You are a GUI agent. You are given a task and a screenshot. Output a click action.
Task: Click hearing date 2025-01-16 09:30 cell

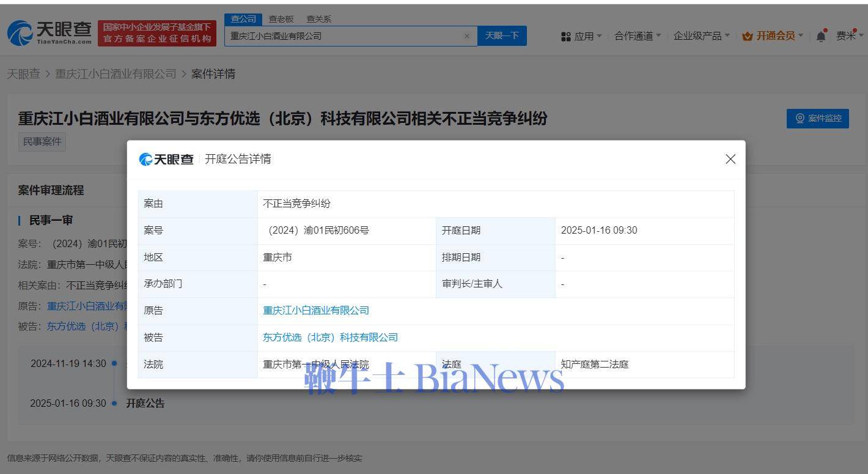click(644, 231)
